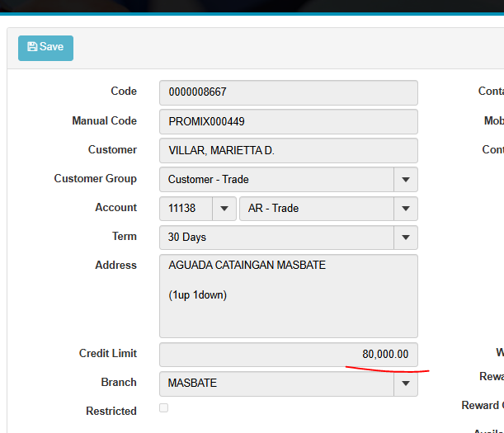Click the Customer name input field
504x433 pixels.
click(x=288, y=150)
